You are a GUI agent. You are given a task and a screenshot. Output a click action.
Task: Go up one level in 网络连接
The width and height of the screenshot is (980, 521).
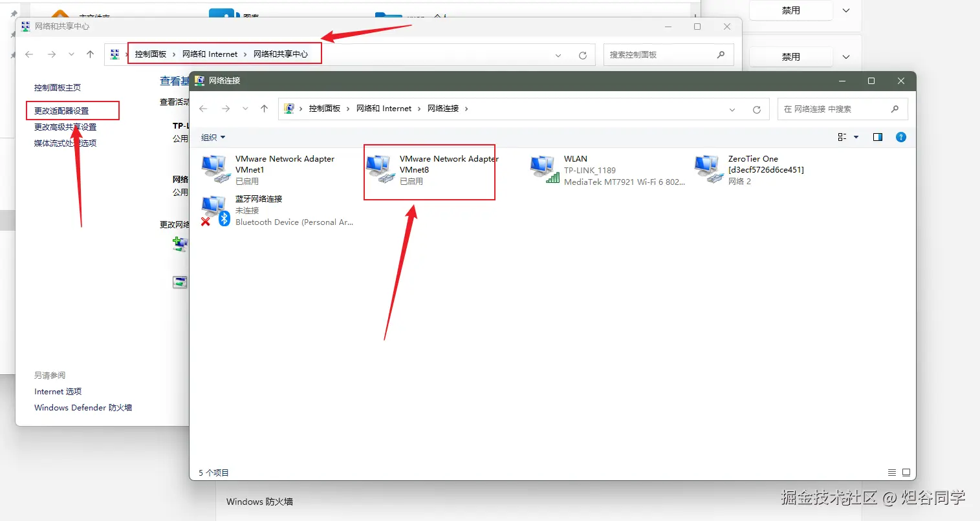tap(264, 109)
